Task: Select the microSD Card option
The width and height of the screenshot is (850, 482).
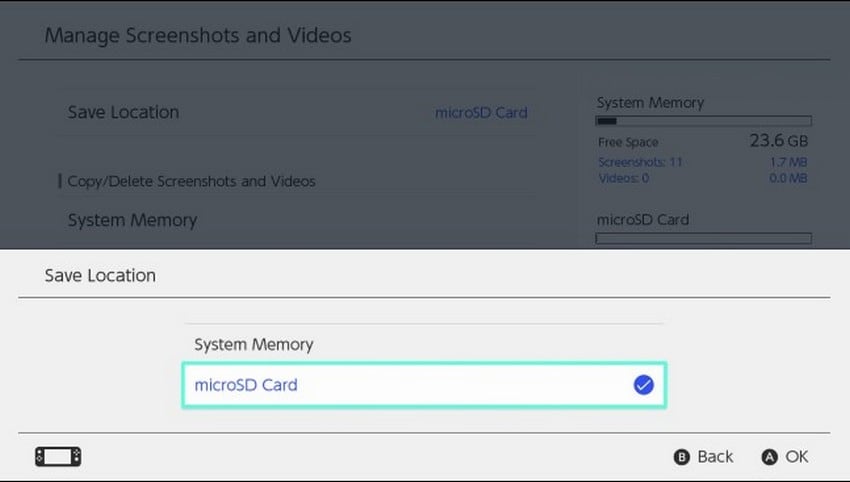Action: [x=246, y=385]
